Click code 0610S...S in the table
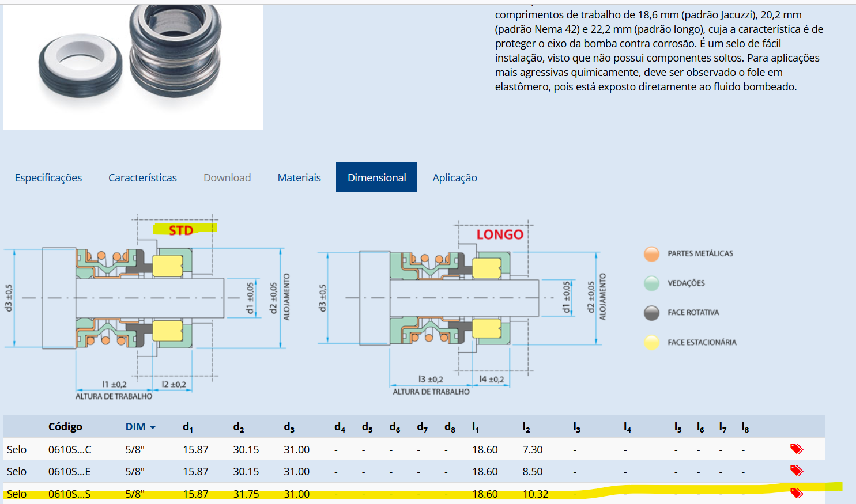The height and width of the screenshot is (504, 856). coord(69,494)
